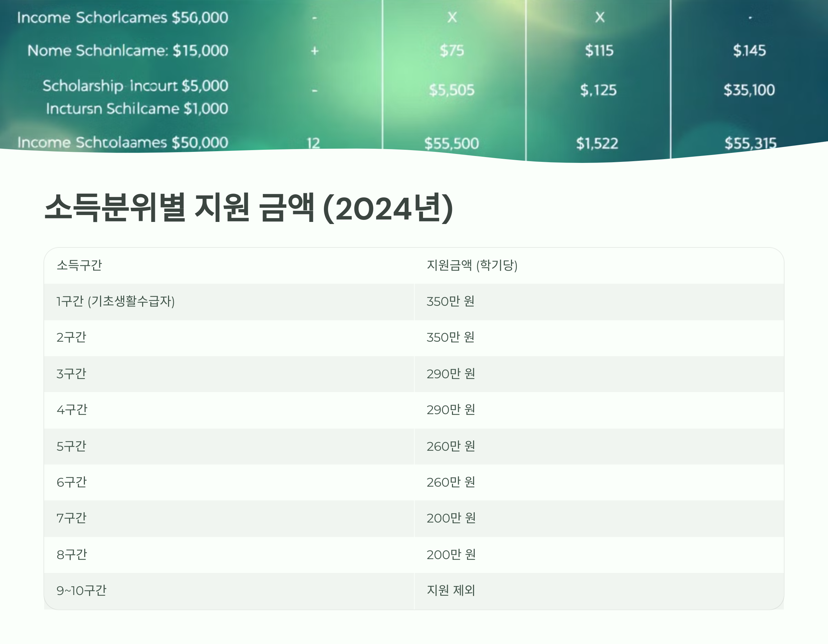This screenshot has height=644, width=828.
Task: Click the 3구간 row label
Action: 71,374
